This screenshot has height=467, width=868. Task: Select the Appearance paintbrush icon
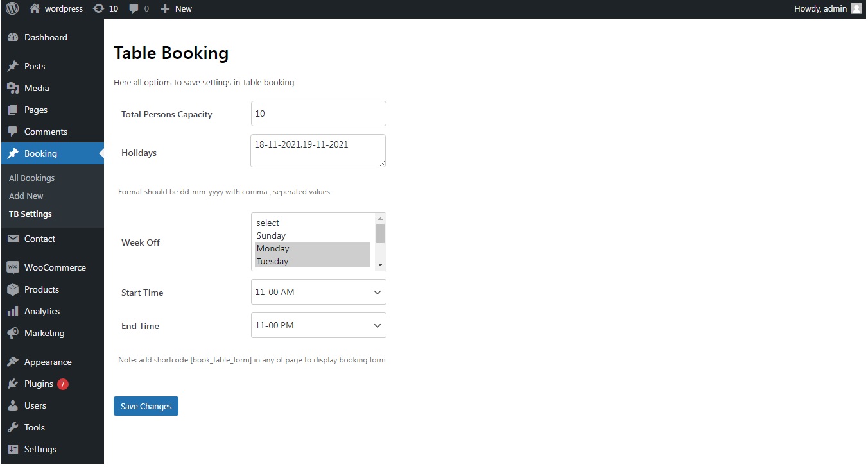(13, 361)
